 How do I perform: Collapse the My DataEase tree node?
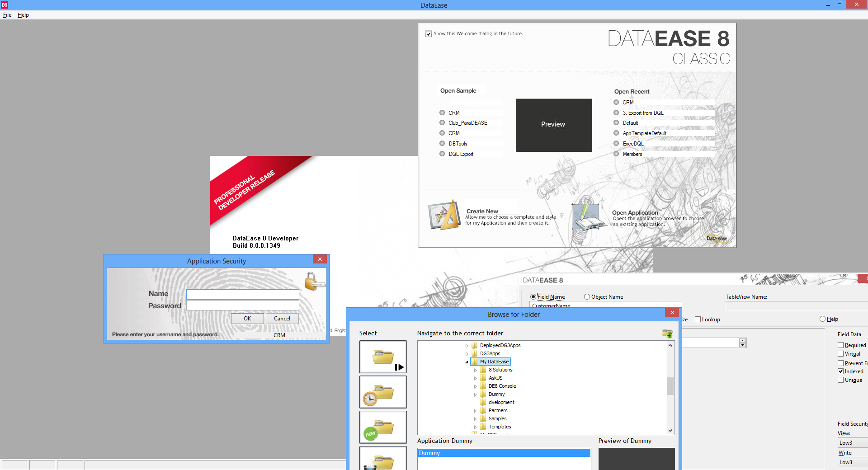tap(467, 362)
